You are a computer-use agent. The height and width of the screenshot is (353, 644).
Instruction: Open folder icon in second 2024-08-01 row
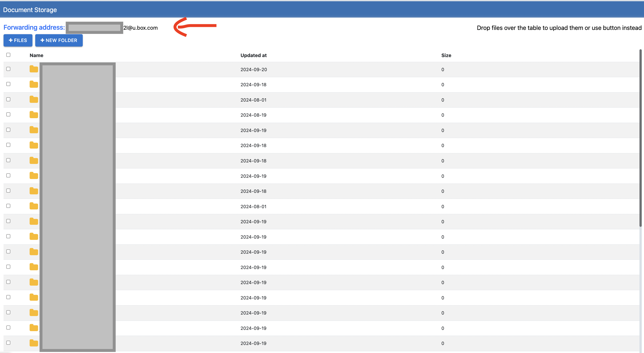[x=34, y=206]
